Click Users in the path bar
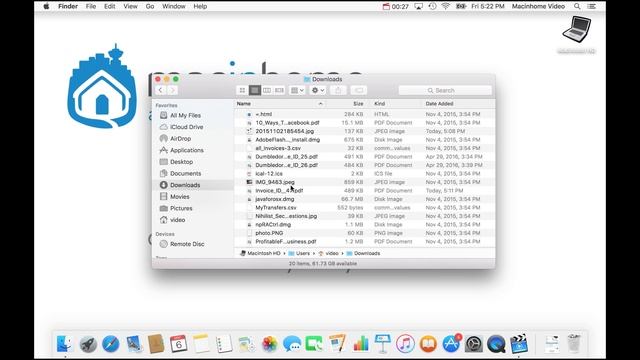The image size is (640, 360). (299, 253)
